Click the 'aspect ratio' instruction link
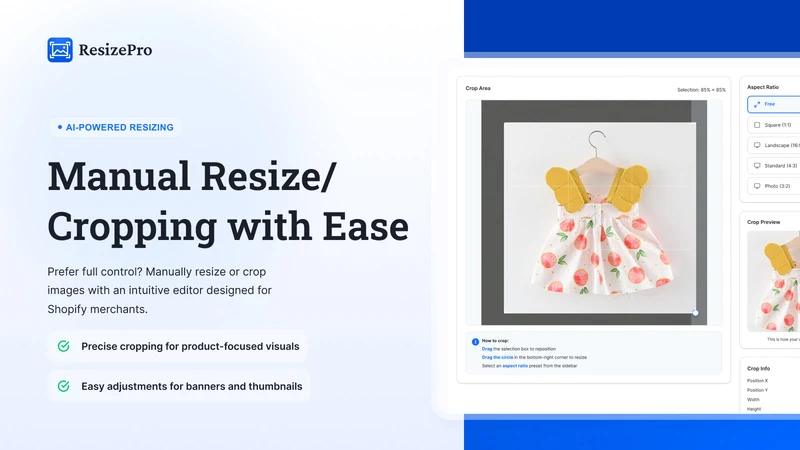Screen dimensions: 800x450 click(x=515, y=366)
